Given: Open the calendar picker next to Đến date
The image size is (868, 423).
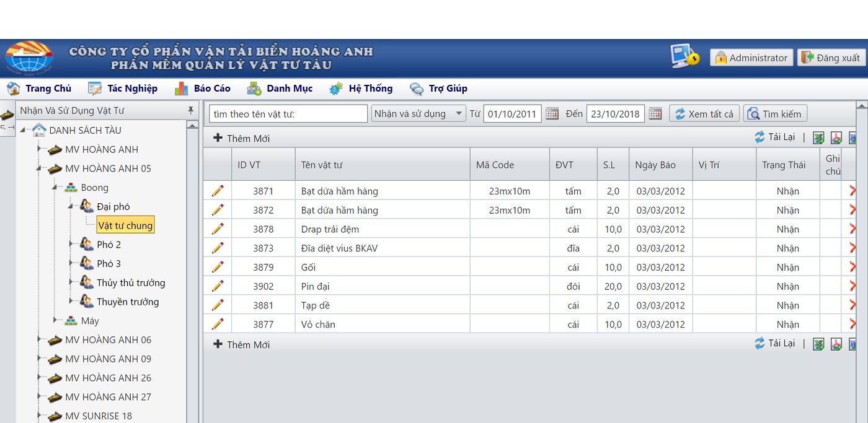Looking at the screenshot, I should pyautogui.click(x=655, y=114).
